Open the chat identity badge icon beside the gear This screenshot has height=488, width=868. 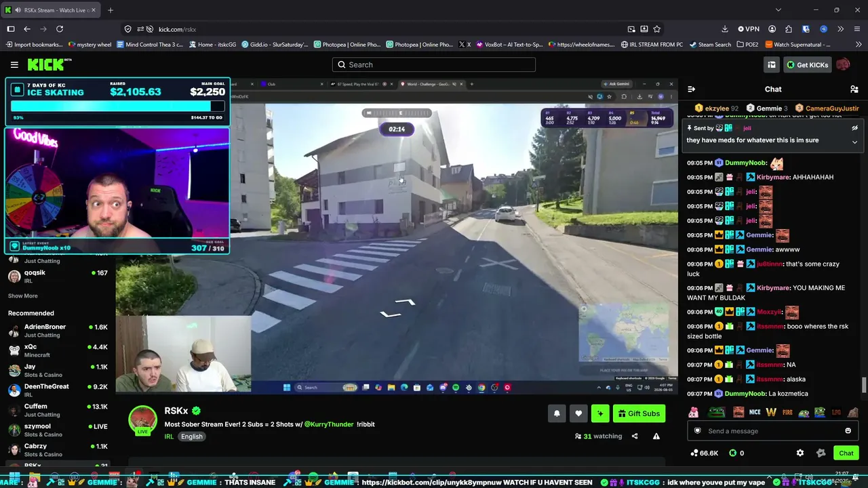[821, 453]
